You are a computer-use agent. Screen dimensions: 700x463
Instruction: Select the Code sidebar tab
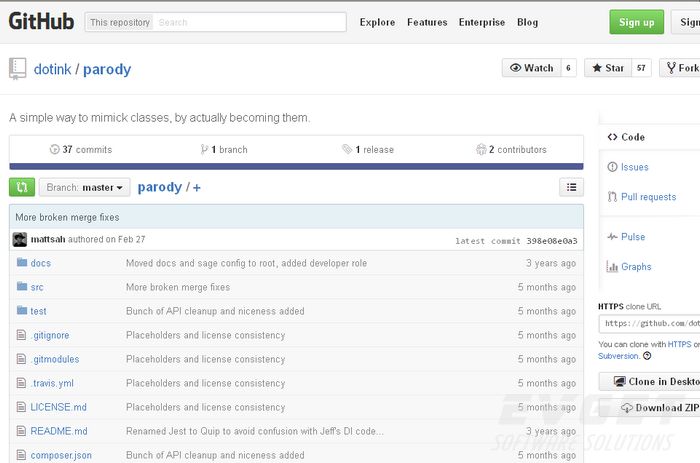click(x=650, y=137)
